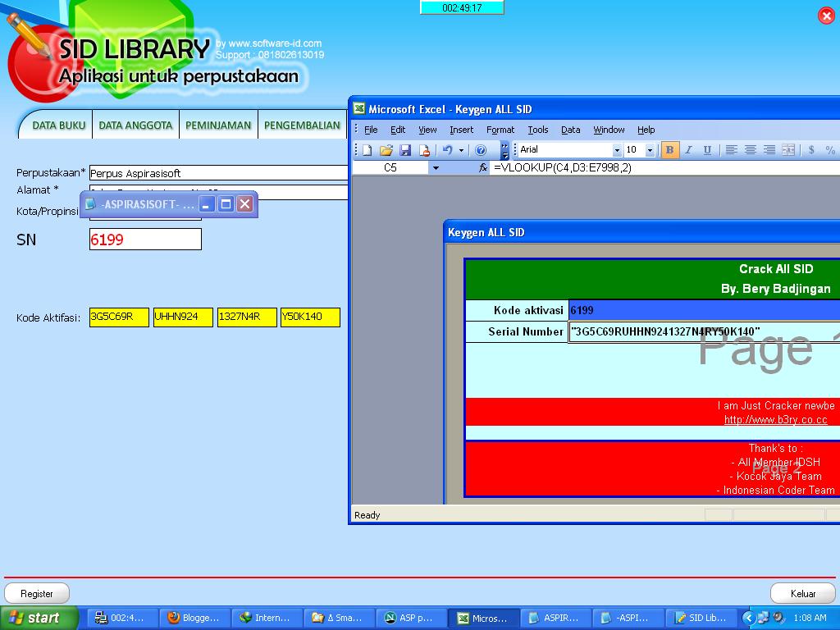This screenshot has height=630, width=840.
Task: Close SID Library with red X icon
Action: pos(827,16)
